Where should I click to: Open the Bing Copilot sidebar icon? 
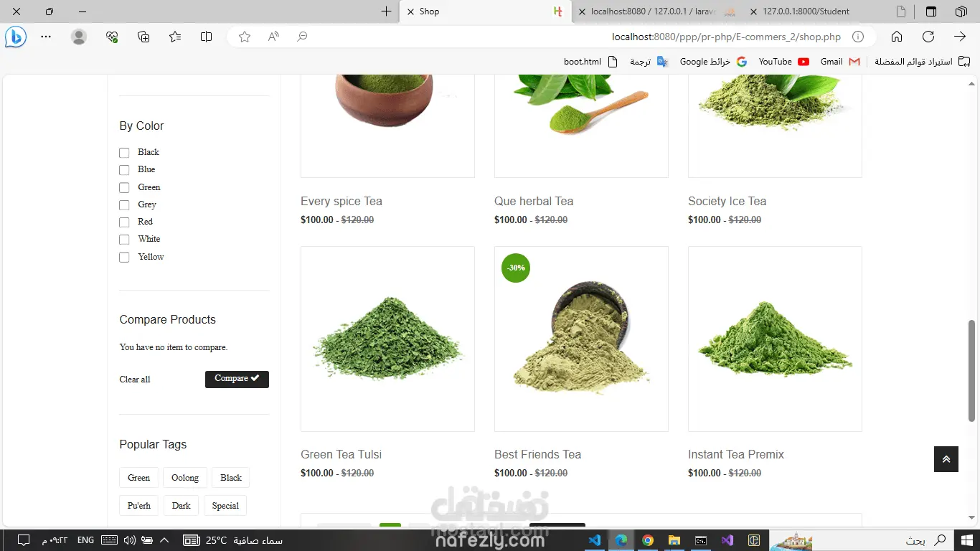16,37
